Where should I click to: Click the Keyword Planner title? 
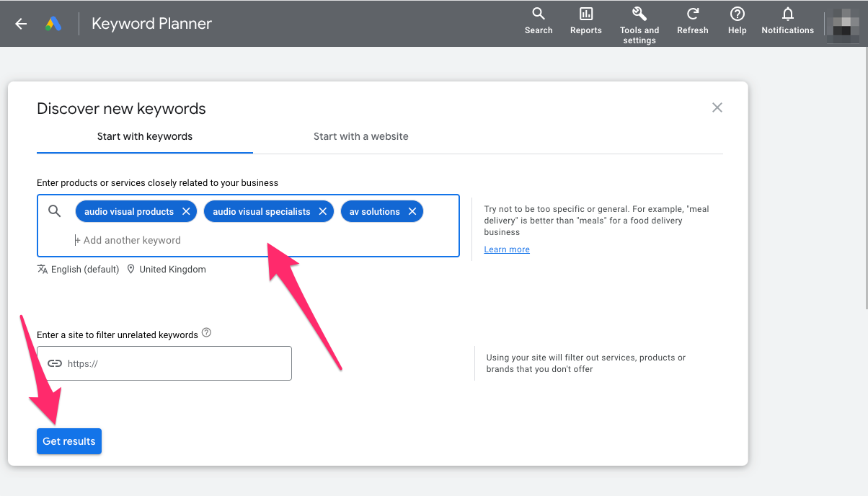152,24
